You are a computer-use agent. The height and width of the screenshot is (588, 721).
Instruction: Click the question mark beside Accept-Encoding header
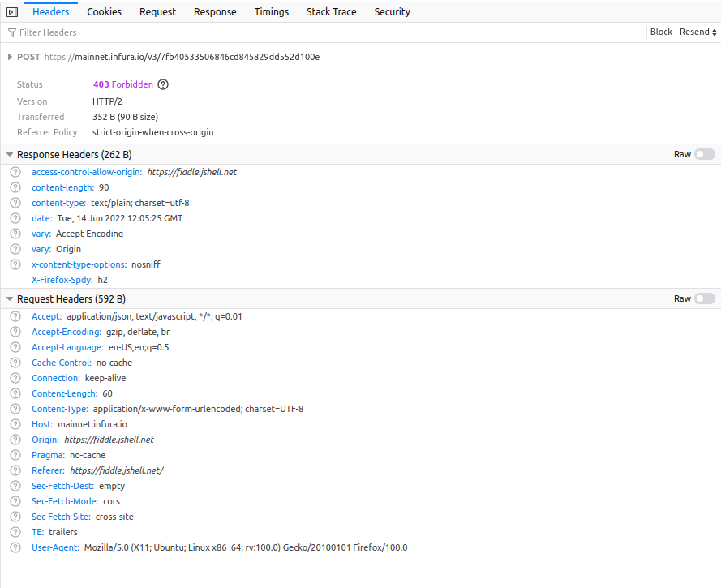15,332
